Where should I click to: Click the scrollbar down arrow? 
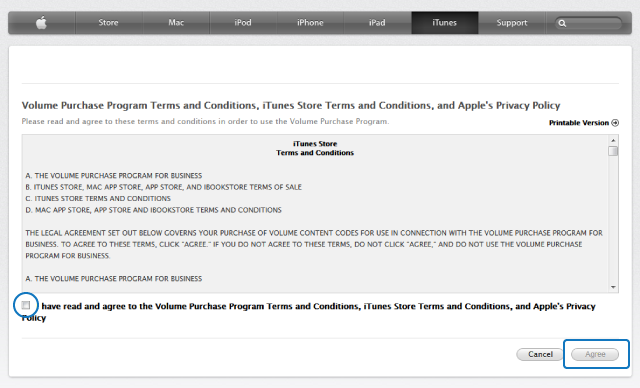tap(613, 287)
